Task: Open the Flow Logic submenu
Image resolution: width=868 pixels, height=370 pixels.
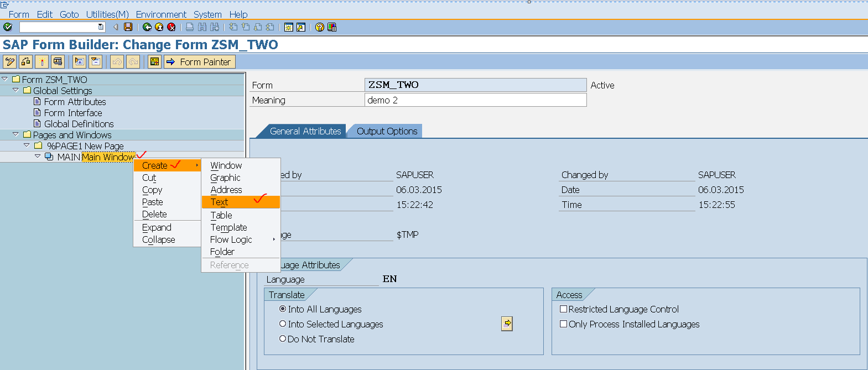Action: (241, 239)
